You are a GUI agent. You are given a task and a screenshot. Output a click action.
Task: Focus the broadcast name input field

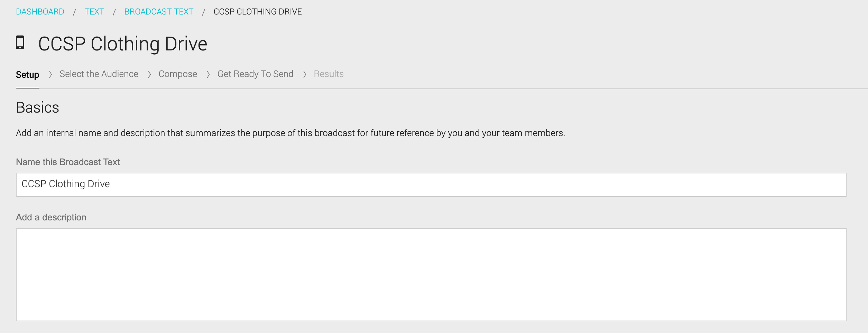(431, 185)
